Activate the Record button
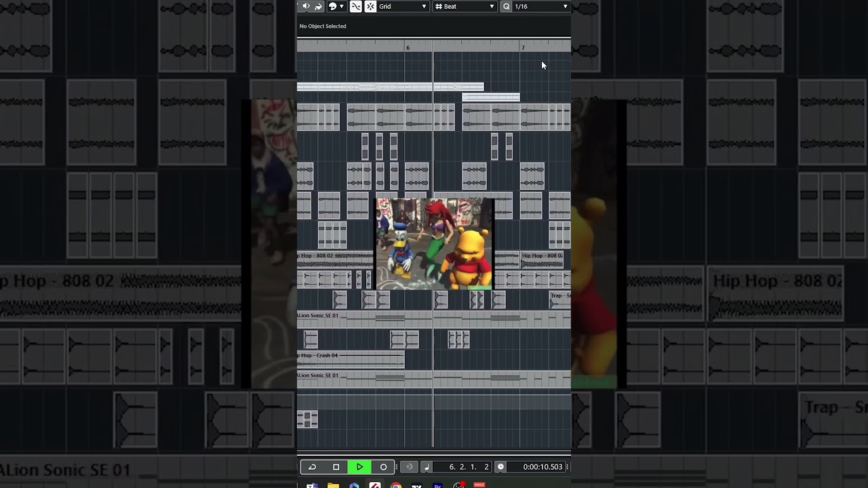 click(x=383, y=466)
